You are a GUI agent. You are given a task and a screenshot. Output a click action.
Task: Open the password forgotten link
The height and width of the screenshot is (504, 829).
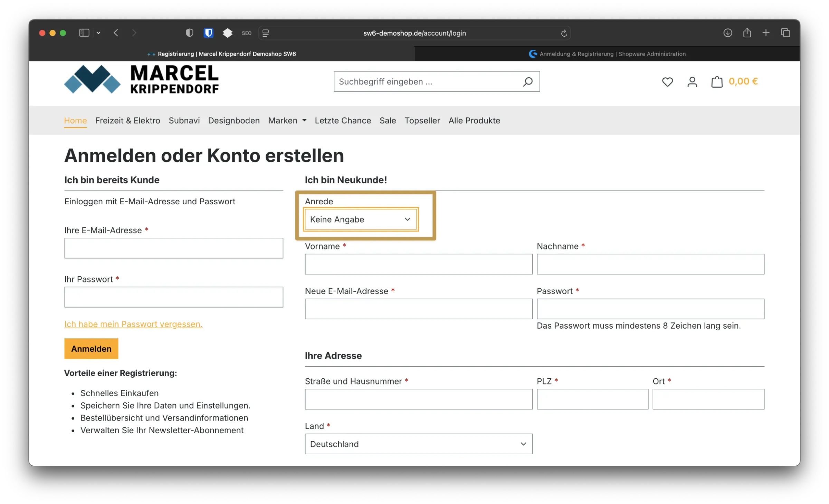coord(133,324)
